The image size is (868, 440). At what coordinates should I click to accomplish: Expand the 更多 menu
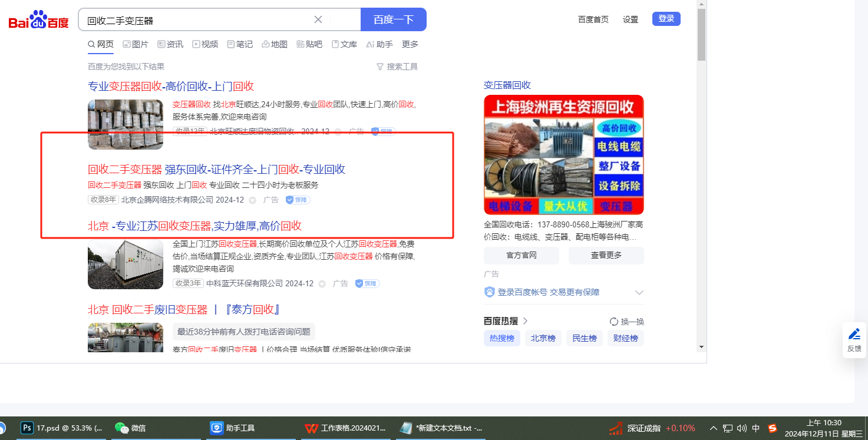(x=410, y=44)
